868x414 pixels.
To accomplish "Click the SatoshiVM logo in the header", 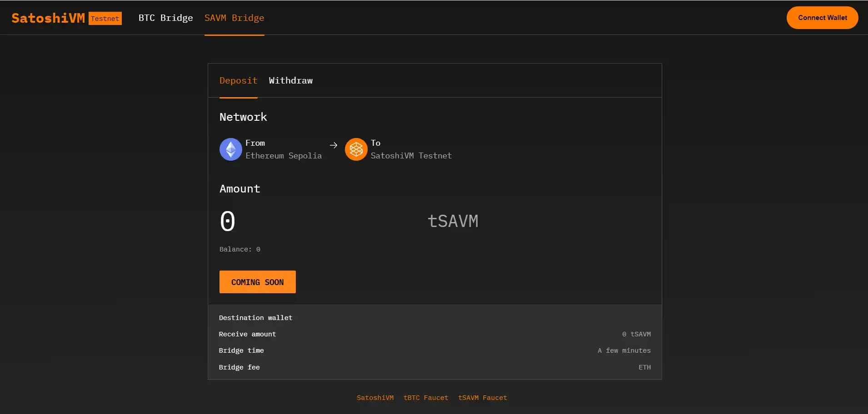I will [x=48, y=18].
